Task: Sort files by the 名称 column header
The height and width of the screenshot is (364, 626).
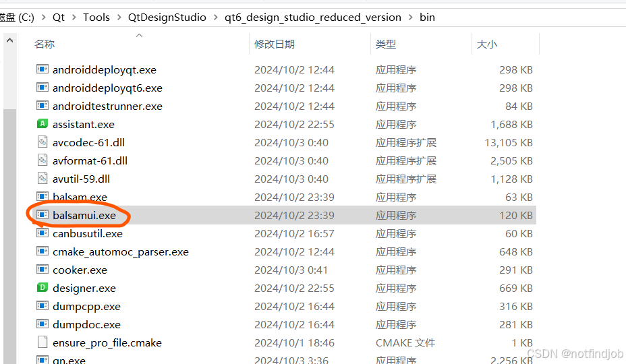Action: click(45, 44)
